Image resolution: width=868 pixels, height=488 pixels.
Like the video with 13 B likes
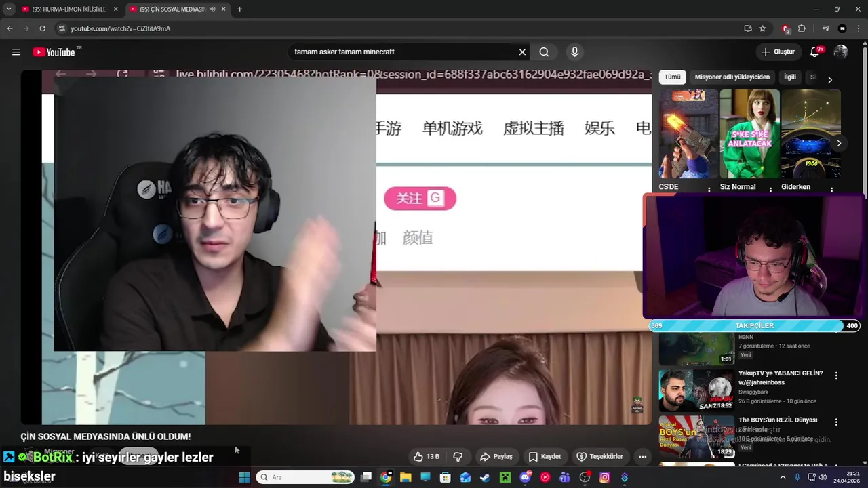pos(427,457)
